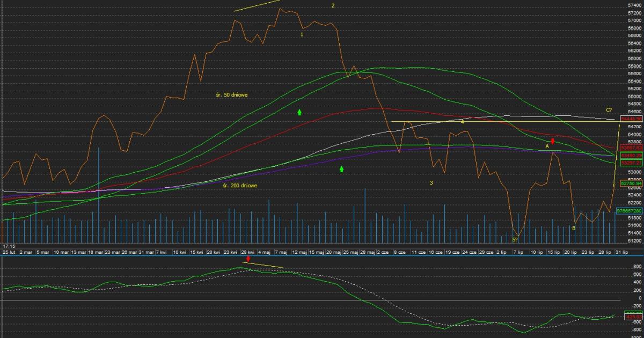The image size is (644, 338).
Task: Select the yellow wave label B
Action: tap(573, 228)
